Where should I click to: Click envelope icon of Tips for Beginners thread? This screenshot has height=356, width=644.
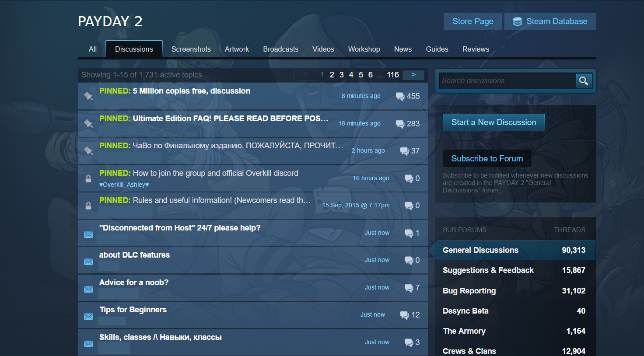88,316
